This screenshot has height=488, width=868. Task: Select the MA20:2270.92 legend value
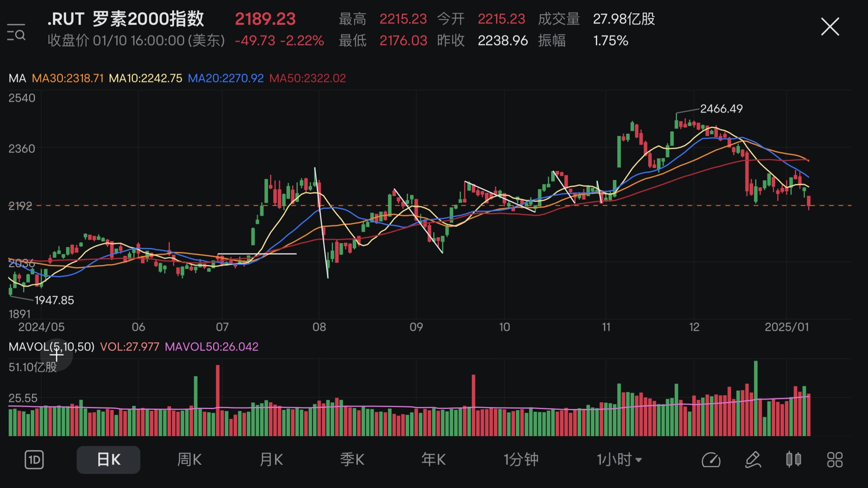coord(226,78)
